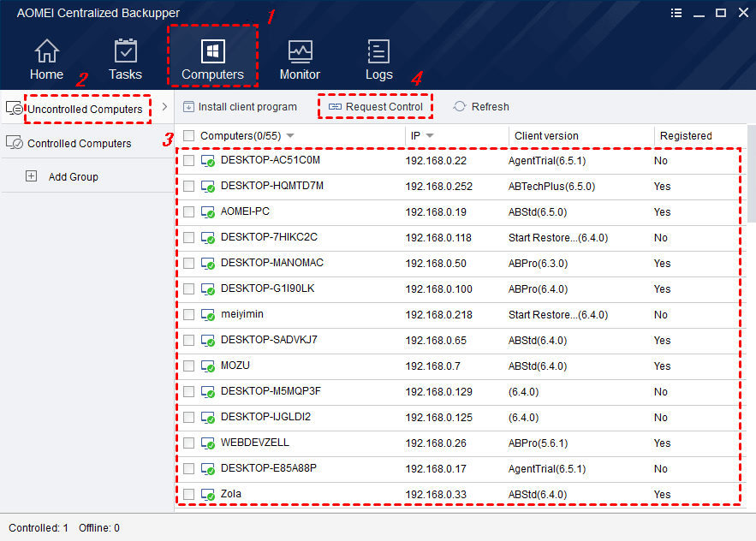Click the computer icon for AOMEI-PC
756x541 pixels.
[x=208, y=212]
